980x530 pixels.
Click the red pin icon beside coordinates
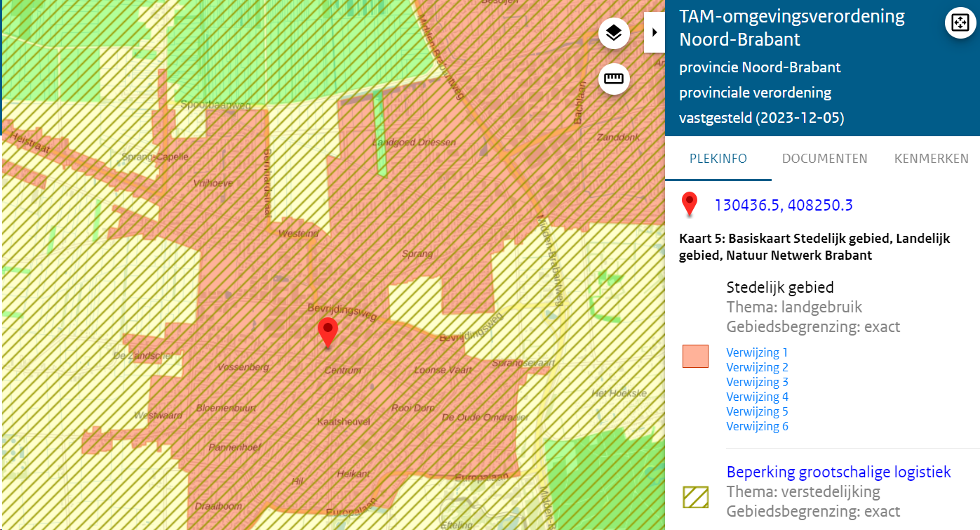(x=690, y=204)
